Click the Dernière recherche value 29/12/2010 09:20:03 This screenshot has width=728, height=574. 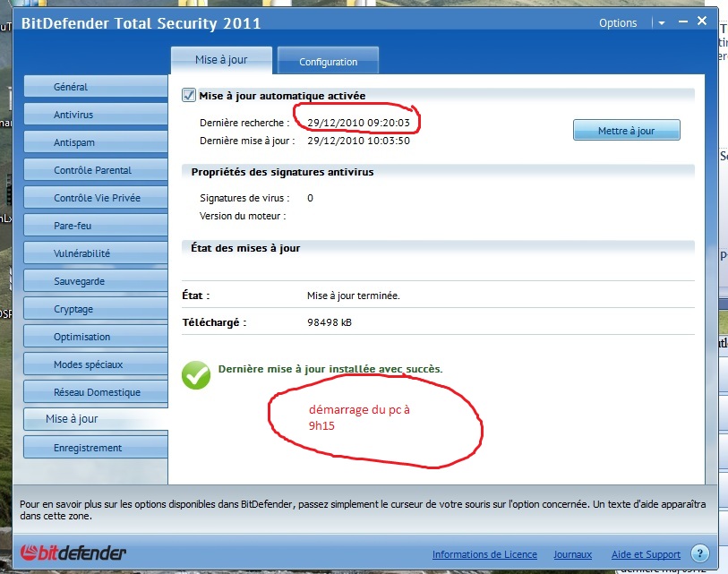[x=358, y=123]
